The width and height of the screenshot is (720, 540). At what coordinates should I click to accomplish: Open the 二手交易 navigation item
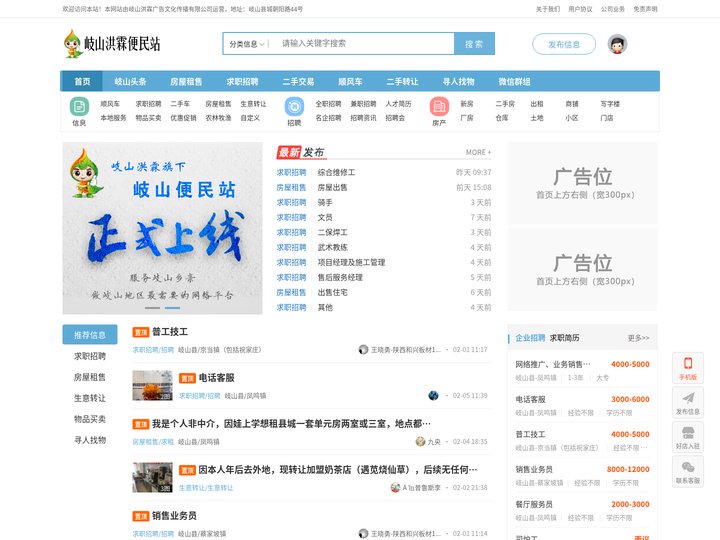pyautogui.click(x=298, y=81)
